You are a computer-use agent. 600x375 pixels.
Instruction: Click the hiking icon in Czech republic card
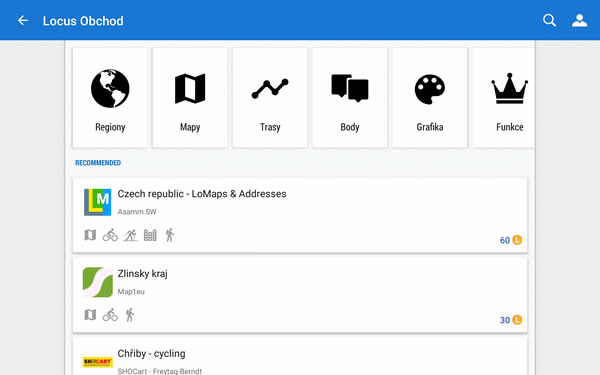(170, 235)
